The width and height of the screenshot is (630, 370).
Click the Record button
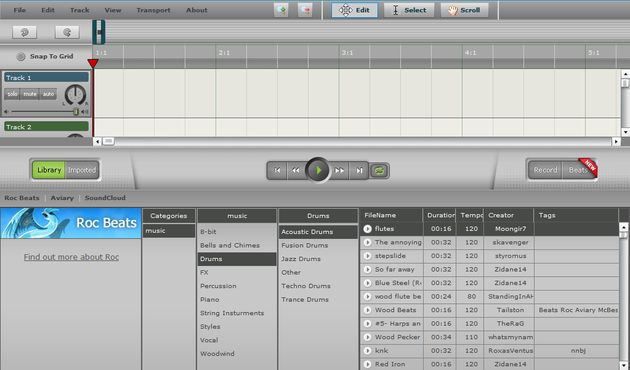pyautogui.click(x=545, y=170)
